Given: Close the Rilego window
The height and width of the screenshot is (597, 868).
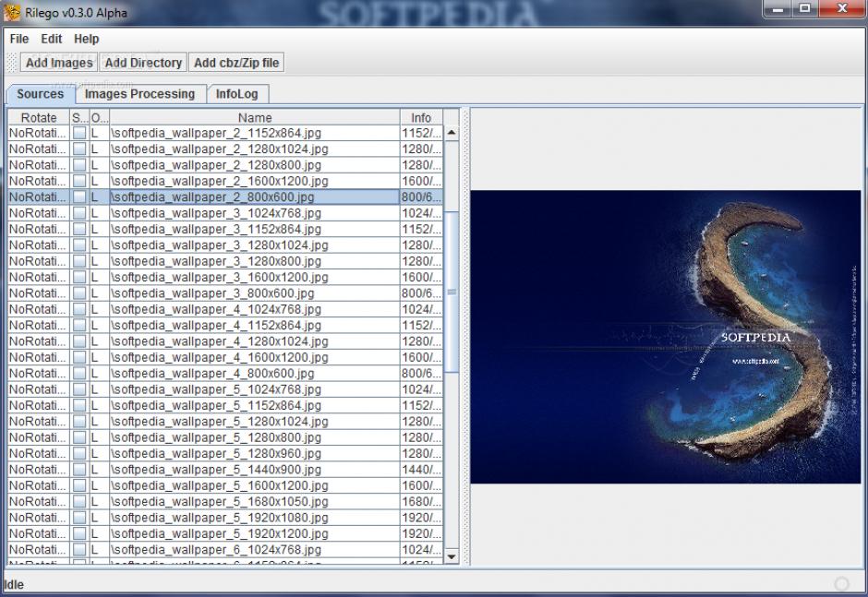Looking at the screenshot, I should pos(842,9).
